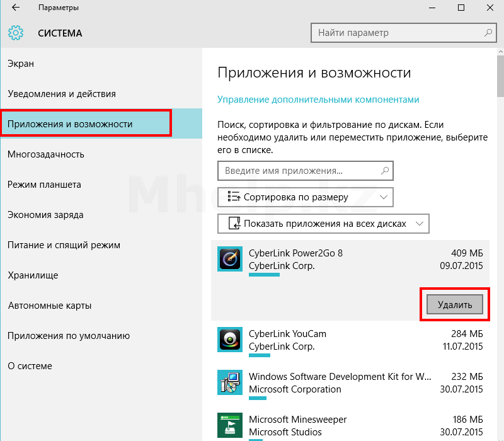Click the vertical scrollbar thumb on the right
Viewport: 504px width, 441px height.
[500, 76]
